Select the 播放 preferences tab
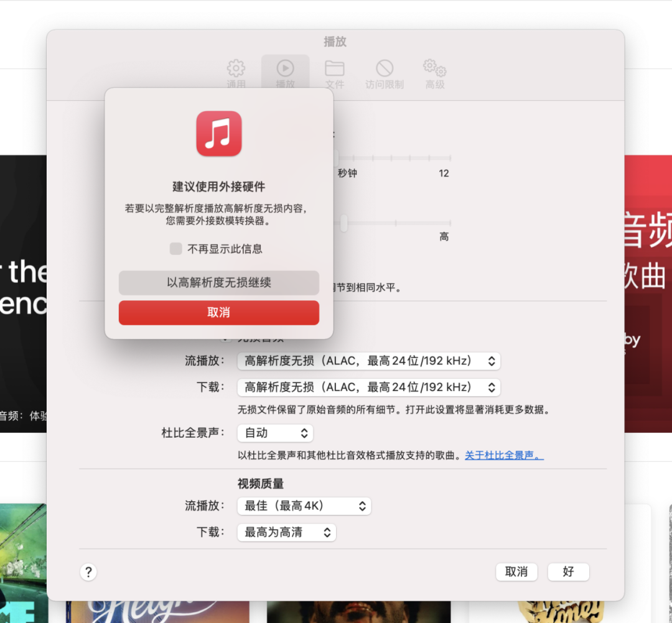This screenshot has width=672, height=623. (x=286, y=73)
